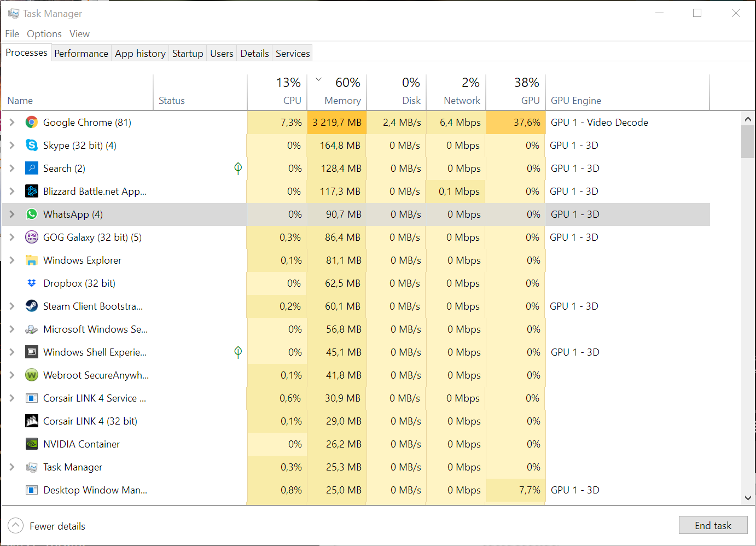Select the Skype process icon
This screenshot has width=756, height=546.
coord(32,146)
